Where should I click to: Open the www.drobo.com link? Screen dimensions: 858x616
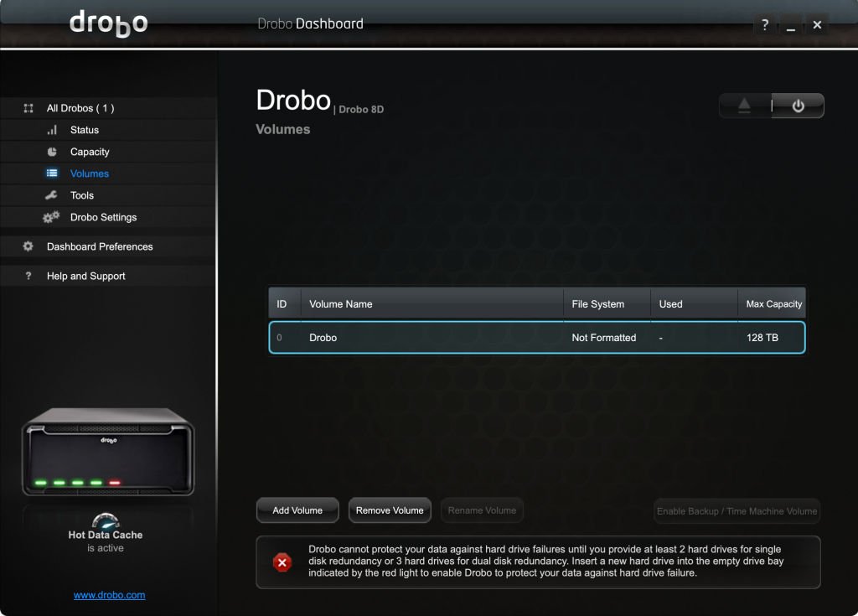coord(110,595)
